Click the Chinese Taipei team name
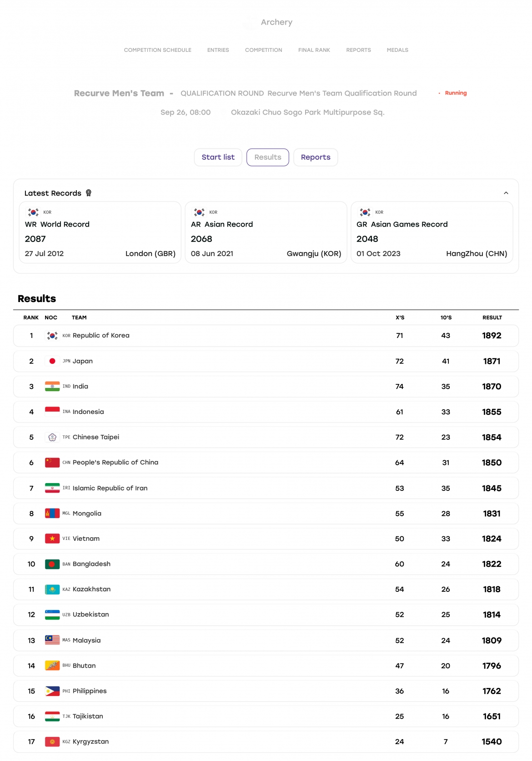Image resolution: width=532 pixels, height=761 pixels. 96,437
